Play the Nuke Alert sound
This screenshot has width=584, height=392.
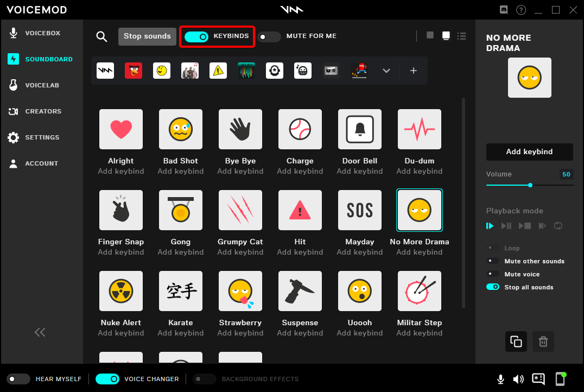(121, 291)
